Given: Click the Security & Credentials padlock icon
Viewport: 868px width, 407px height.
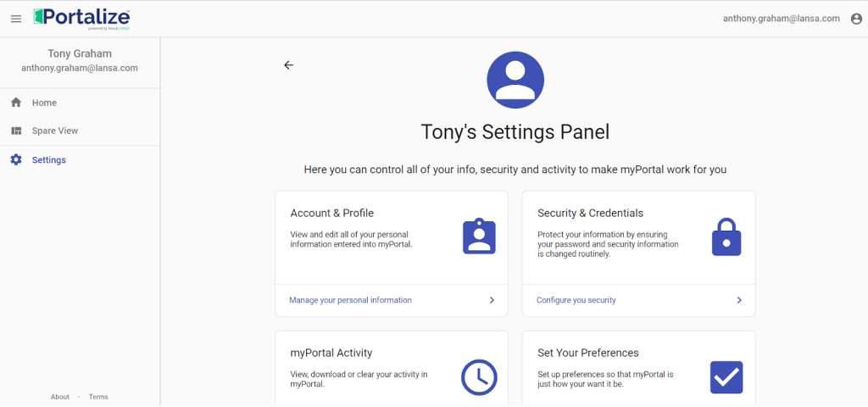Looking at the screenshot, I should pos(726,237).
